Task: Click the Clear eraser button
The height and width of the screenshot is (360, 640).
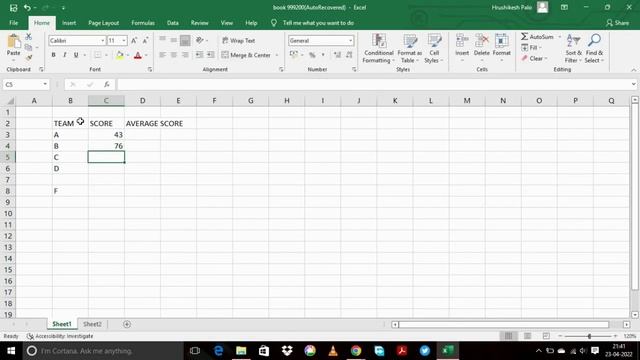Action: [x=533, y=58]
